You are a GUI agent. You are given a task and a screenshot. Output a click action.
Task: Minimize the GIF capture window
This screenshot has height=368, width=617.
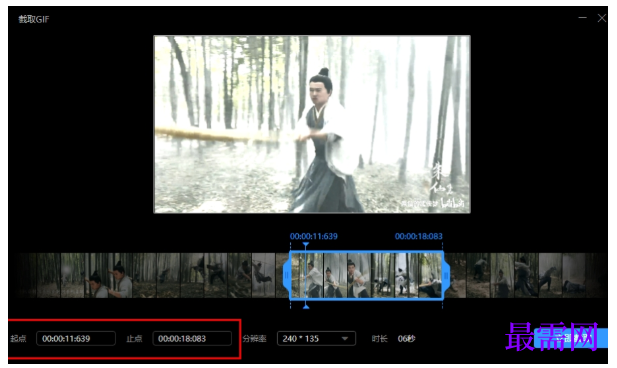pos(582,18)
